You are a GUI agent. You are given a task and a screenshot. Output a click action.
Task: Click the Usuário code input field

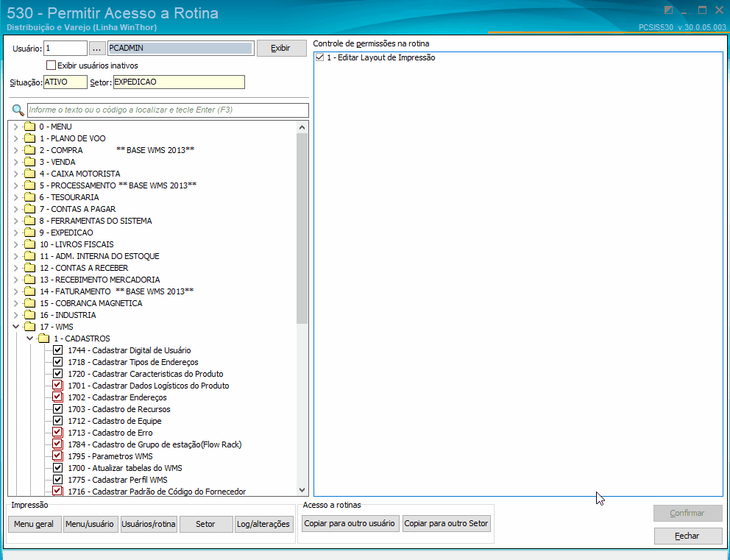pyautogui.click(x=65, y=48)
